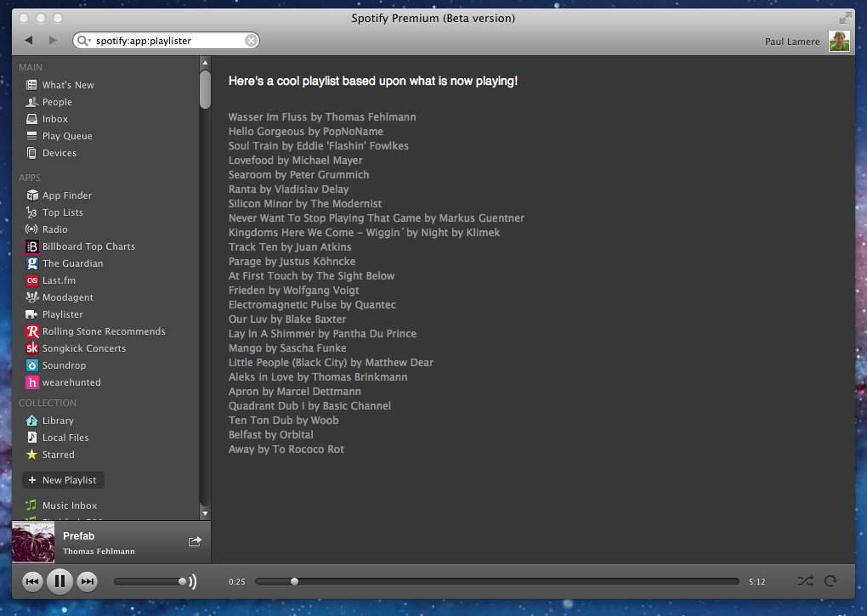Click the Prefab album art thumbnail
This screenshot has height=616, width=867.
pos(33,542)
